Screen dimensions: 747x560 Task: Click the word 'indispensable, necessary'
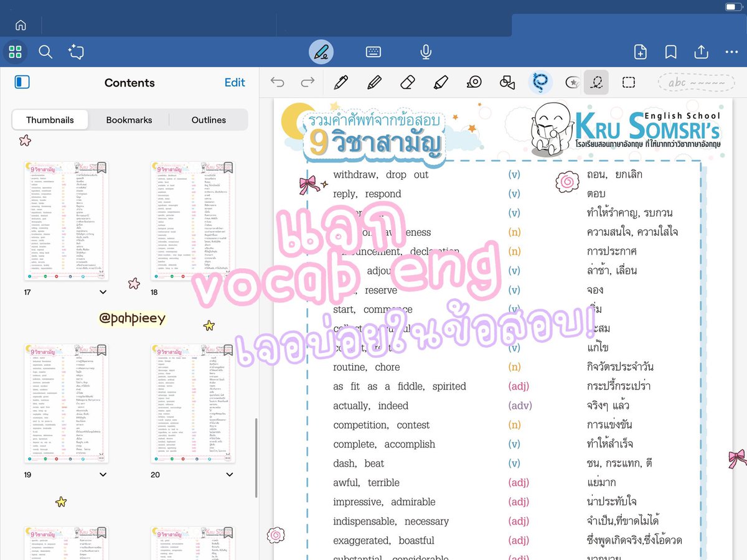tap(391, 521)
